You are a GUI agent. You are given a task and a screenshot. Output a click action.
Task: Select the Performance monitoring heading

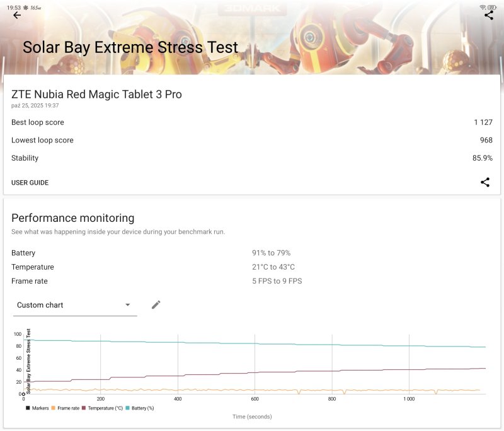tap(73, 218)
